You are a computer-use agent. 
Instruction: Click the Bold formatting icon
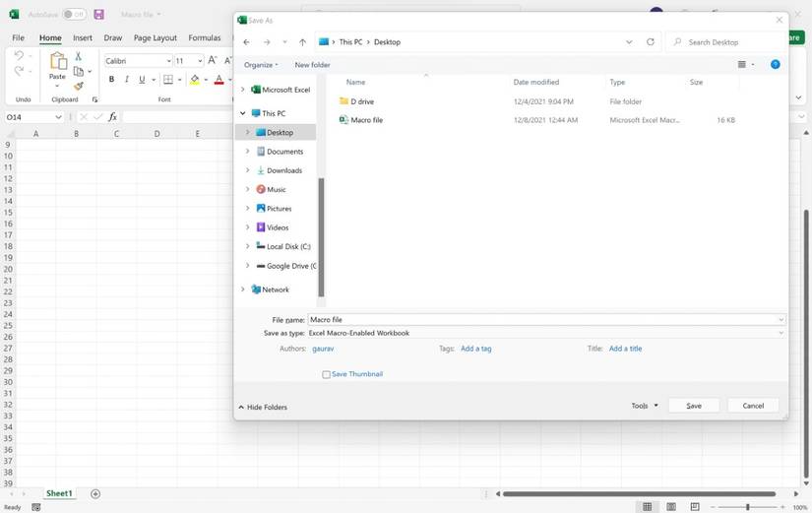[111, 80]
